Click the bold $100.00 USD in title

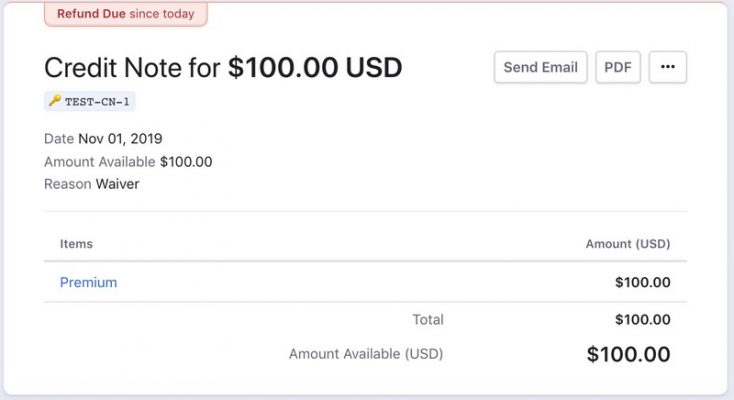[314, 68]
